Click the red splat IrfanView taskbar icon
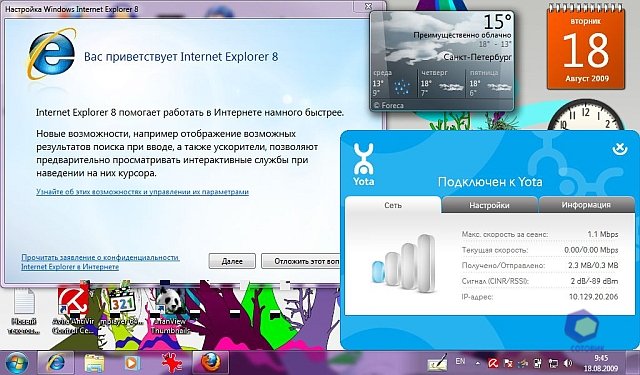 172,363
